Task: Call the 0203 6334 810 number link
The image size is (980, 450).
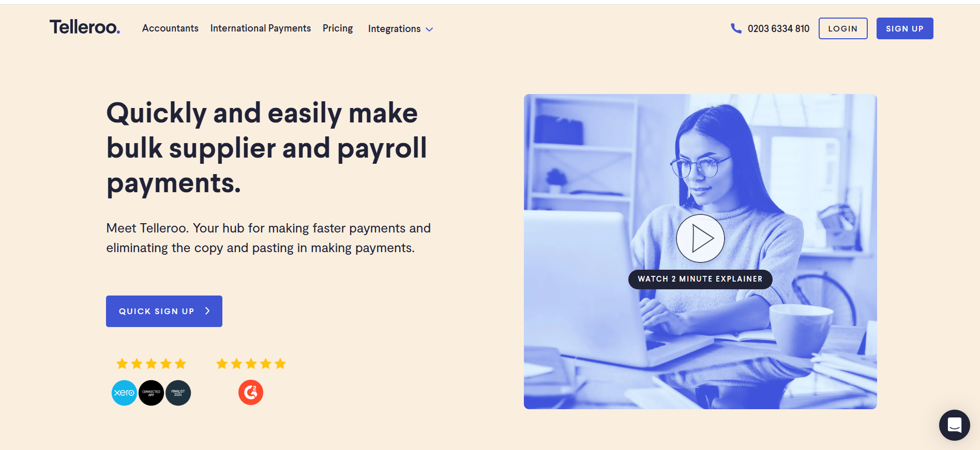Action: [x=778, y=29]
